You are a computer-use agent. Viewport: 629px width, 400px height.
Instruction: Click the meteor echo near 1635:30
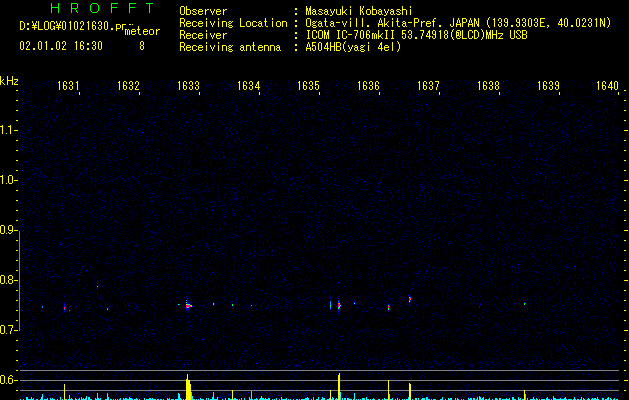(x=339, y=306)
